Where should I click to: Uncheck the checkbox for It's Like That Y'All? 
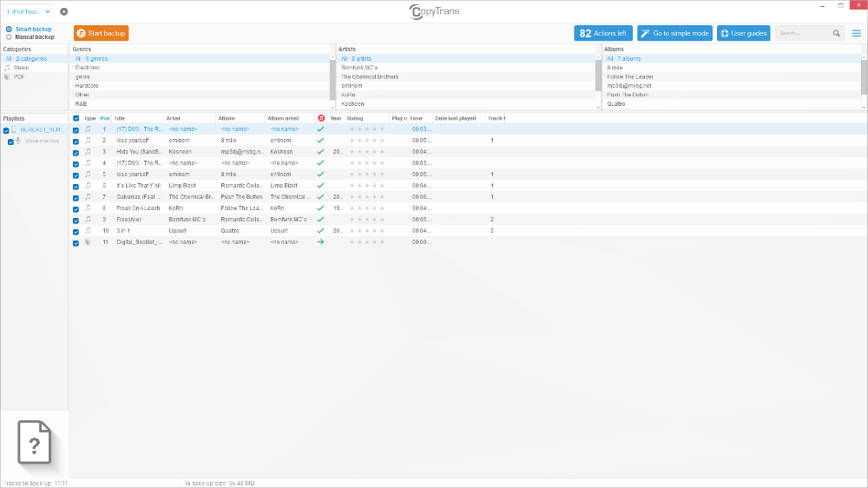[x=76, y=186]
